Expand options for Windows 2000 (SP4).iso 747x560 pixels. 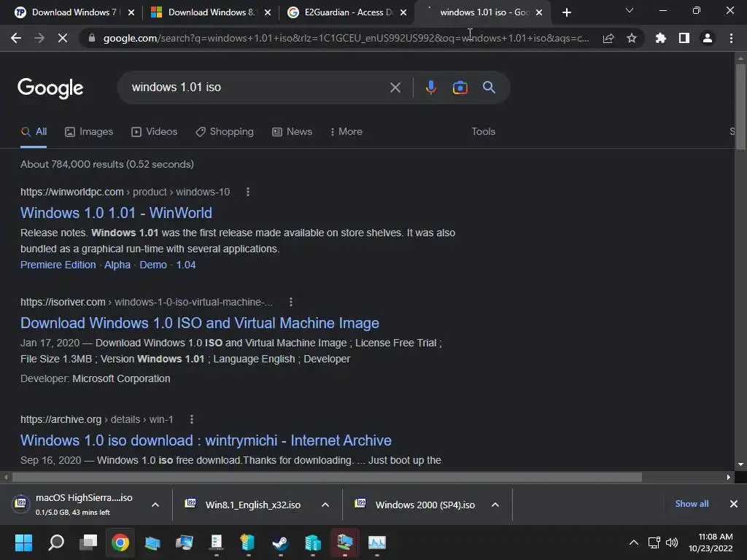coord(495,505)
